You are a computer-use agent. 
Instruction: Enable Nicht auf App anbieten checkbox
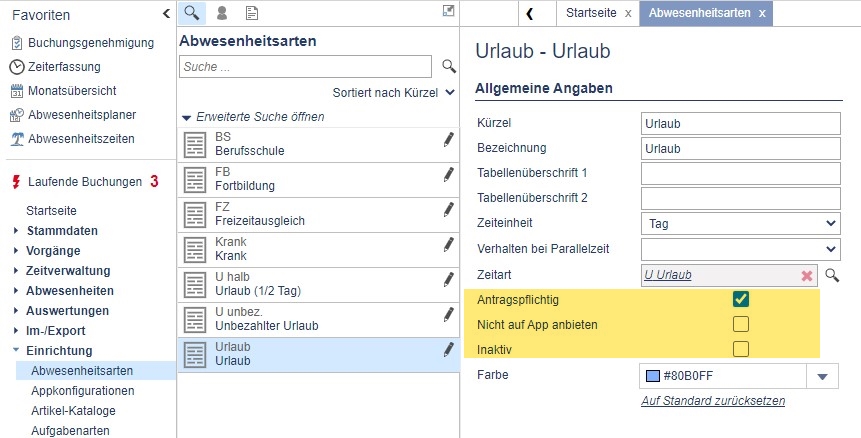pyautogui.click(x=741, y=324)
